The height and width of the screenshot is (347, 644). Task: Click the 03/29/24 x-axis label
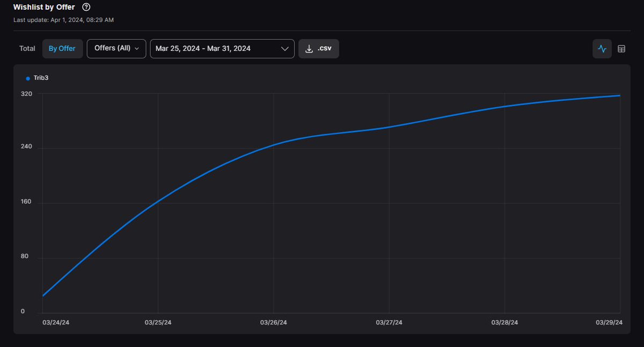pyautogui.click(x=609, y=323)
